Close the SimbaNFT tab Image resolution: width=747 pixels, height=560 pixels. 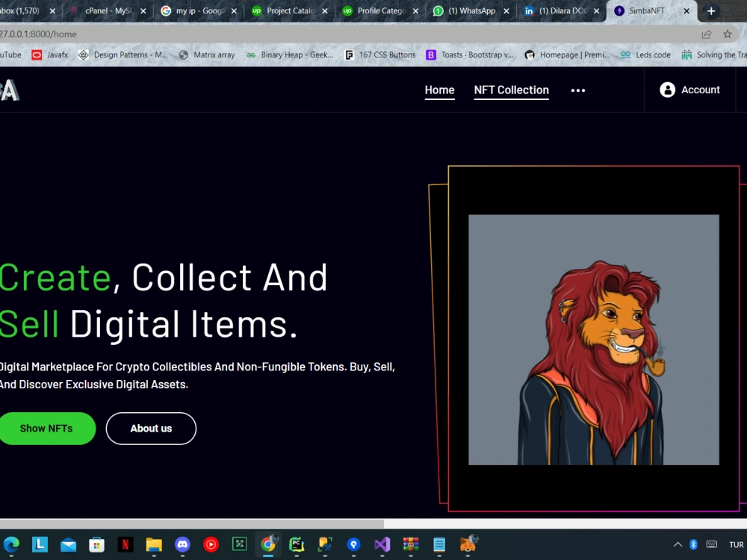point(686,10)
